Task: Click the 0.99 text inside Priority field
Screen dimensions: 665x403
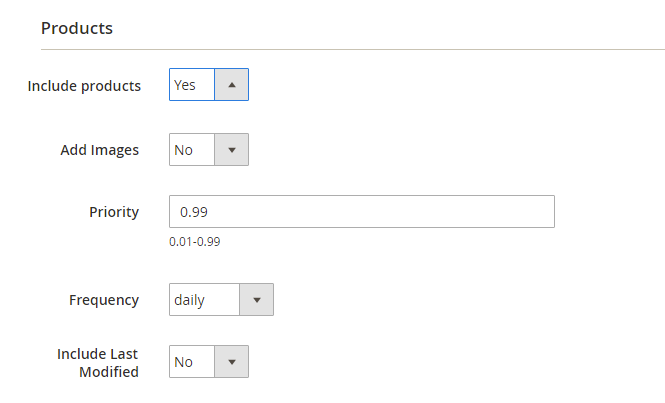Action: click(x=194, y=212)
